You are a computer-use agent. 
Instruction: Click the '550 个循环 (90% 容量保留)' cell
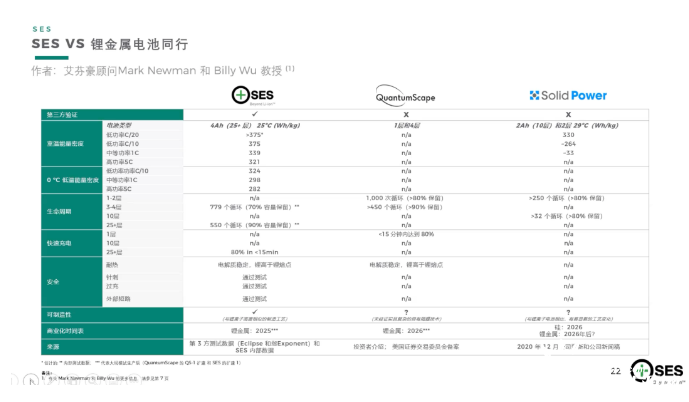coord(254,225)
